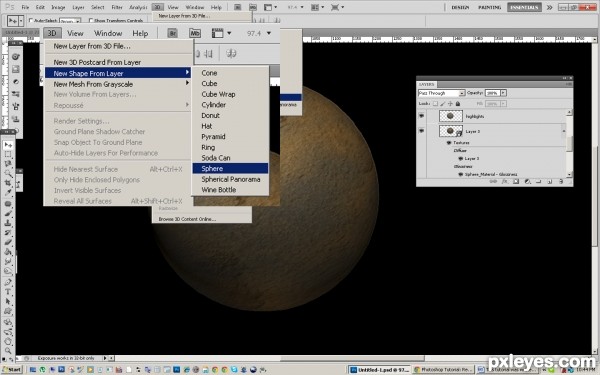
Task: Open the Pass Through blend mode dropdown
Action: [441, 93]
